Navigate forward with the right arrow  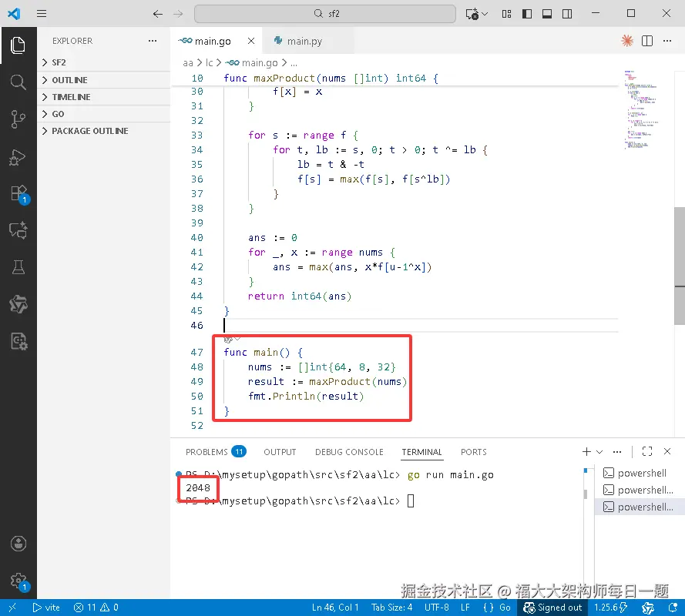point(178,14)
